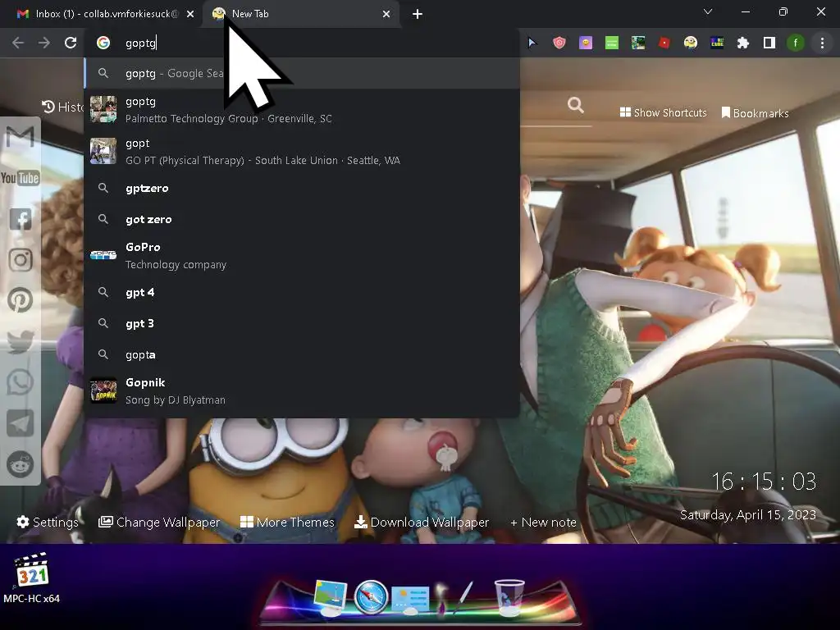This screenshot has width=840, height=630.
Task: Open the landscape picture extension icon
Action: coord(638,43)
